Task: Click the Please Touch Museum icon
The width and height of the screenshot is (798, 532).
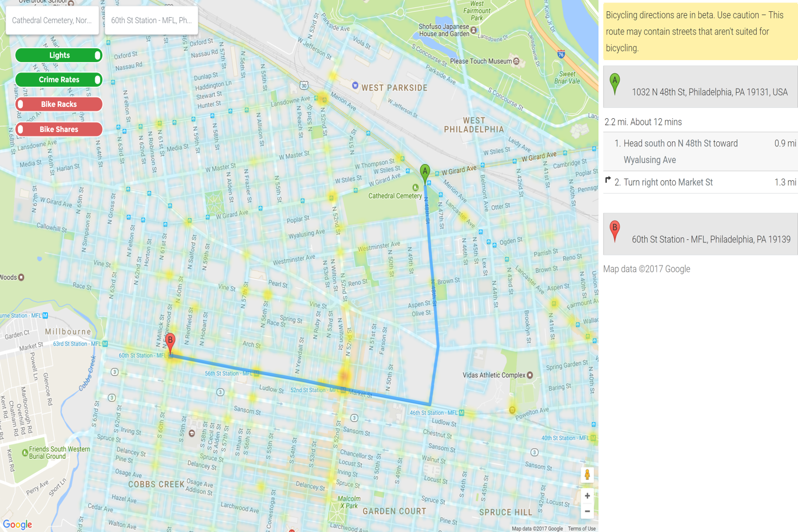Action: (x=517, y=61)
